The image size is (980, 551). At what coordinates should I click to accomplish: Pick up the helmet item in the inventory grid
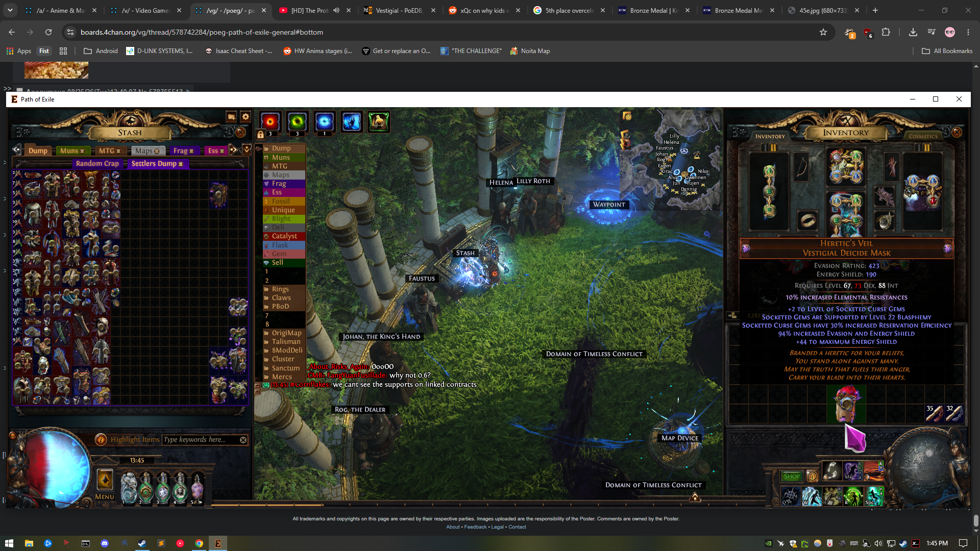(846, 404)
